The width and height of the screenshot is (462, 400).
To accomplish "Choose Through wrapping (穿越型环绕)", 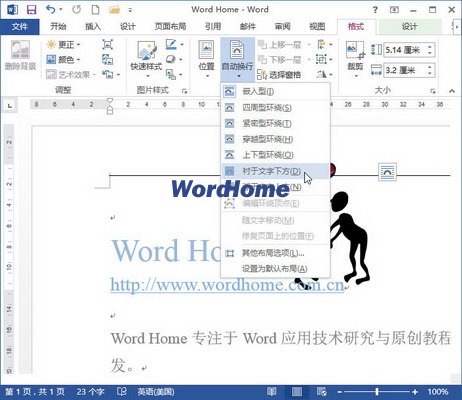I will (x=275, y=139).
